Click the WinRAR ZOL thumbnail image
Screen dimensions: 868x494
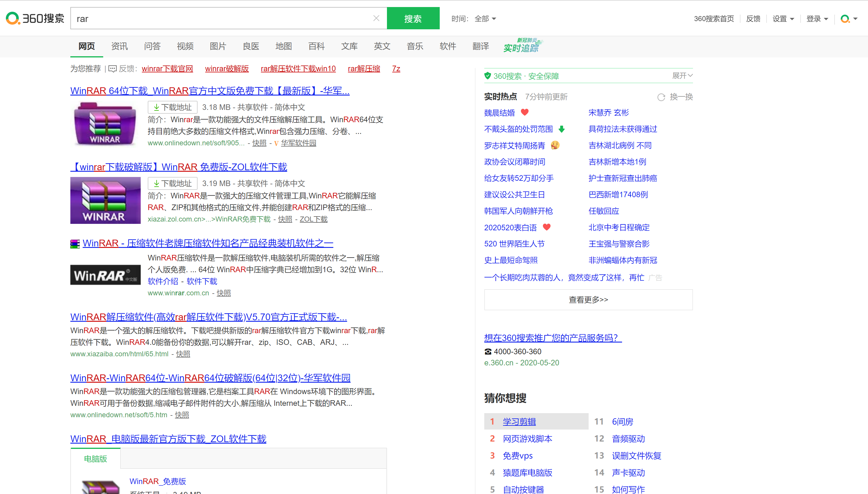[105, 200]
